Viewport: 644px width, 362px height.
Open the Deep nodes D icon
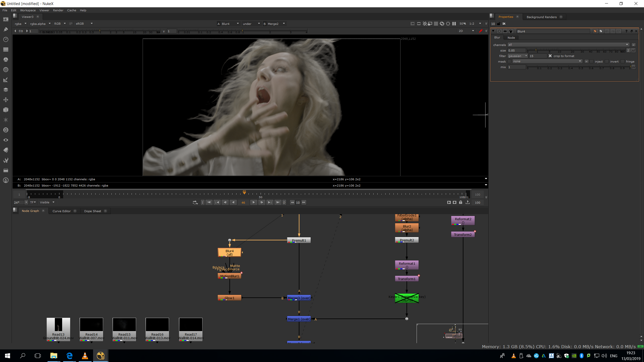point(6,130)
